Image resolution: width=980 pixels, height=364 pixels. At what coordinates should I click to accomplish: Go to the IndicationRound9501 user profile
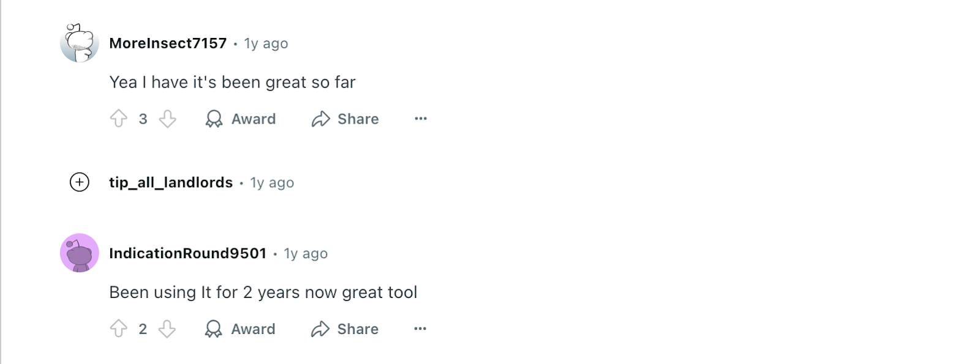tap(187, 253)
